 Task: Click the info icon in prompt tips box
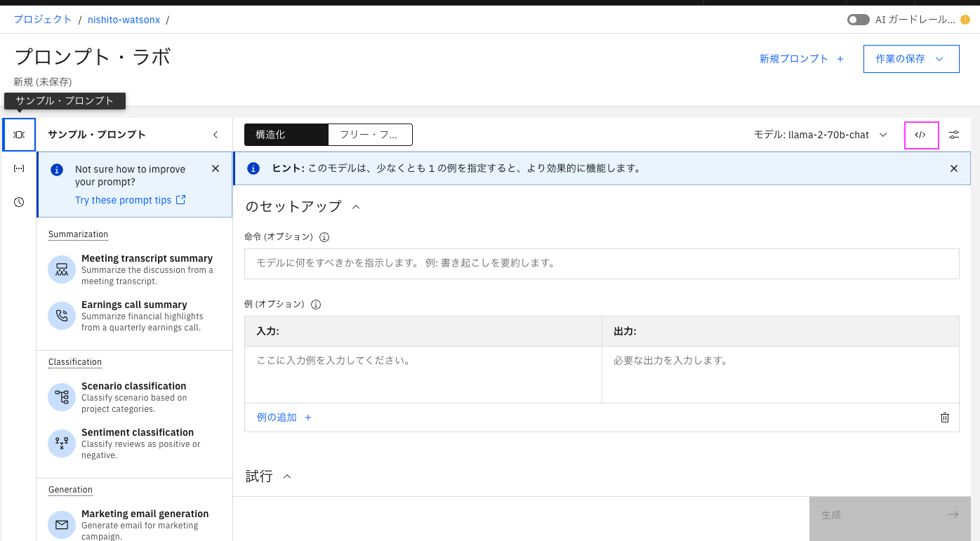point(58,170)
